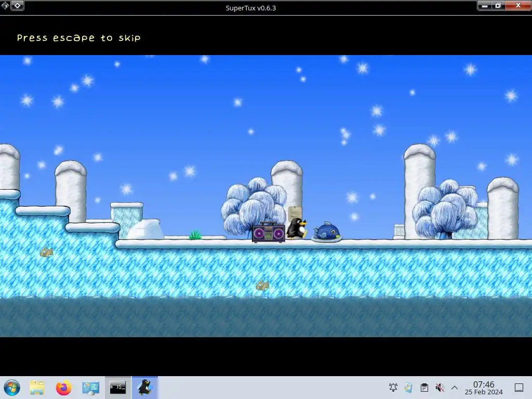Viewport: 532px width, 399px height.
Task: Click the blue fish on plate
Action: [326, 231]
